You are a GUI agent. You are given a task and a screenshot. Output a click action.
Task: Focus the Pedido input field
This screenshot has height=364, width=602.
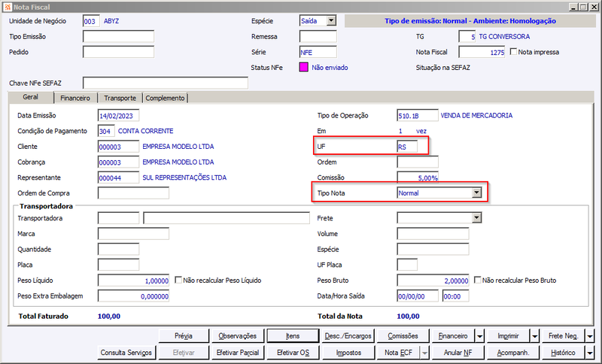tap(118, 52)
